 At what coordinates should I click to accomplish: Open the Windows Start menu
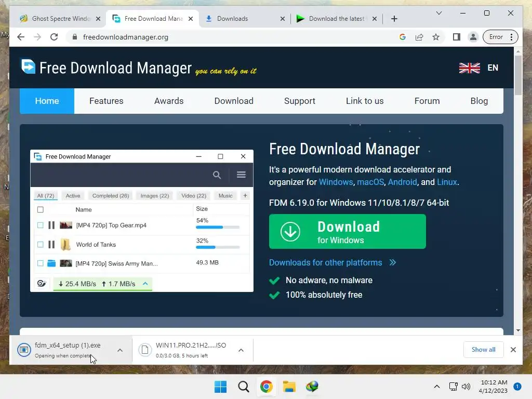coord(220,387)
